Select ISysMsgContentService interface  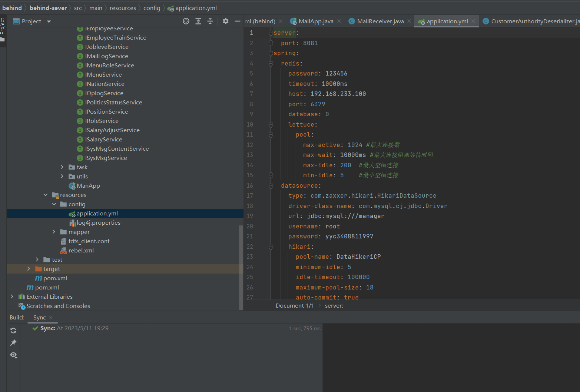(113, 148)
